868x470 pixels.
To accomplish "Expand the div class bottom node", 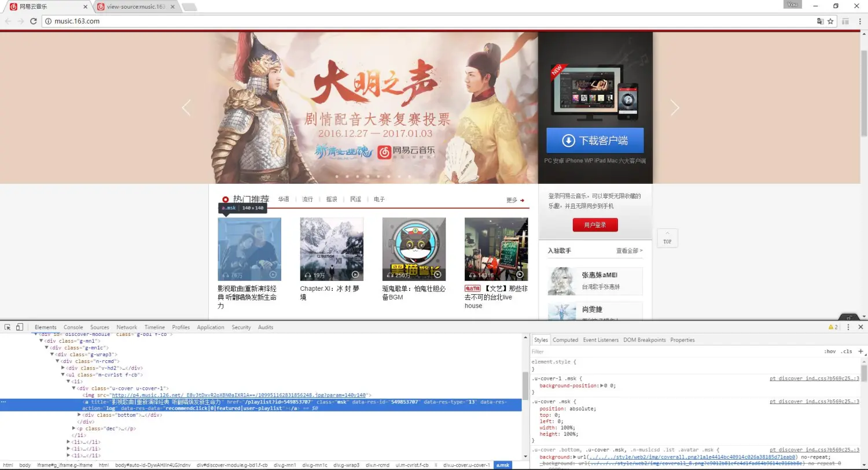I will coord(79,415).
